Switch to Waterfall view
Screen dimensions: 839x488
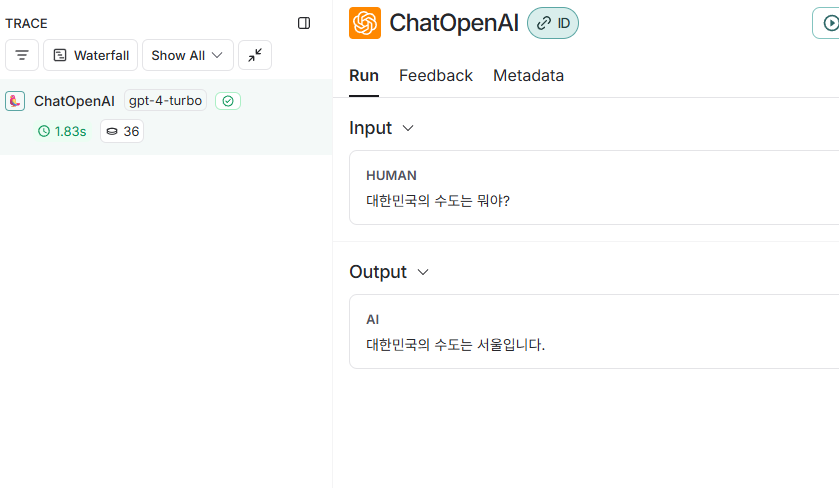point(90,55)
